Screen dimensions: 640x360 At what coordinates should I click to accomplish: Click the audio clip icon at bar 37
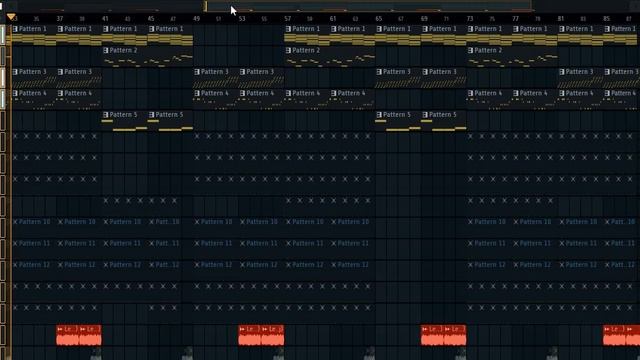(60, 329)
